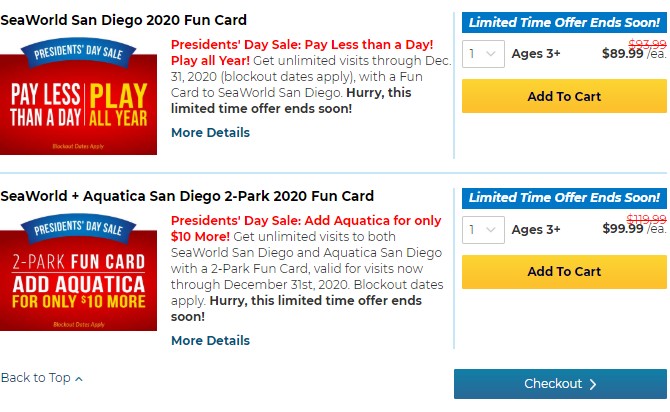This screenshot has height=412, width=670.
Task: Open quantity dropdown for 2-Park Fun Card
Action: (x=483, y=230)
